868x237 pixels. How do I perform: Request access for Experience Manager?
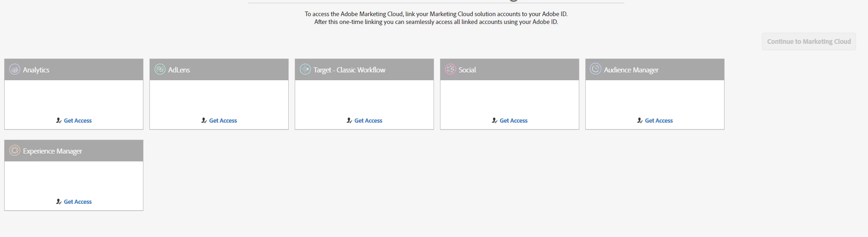tap(77, 202)
